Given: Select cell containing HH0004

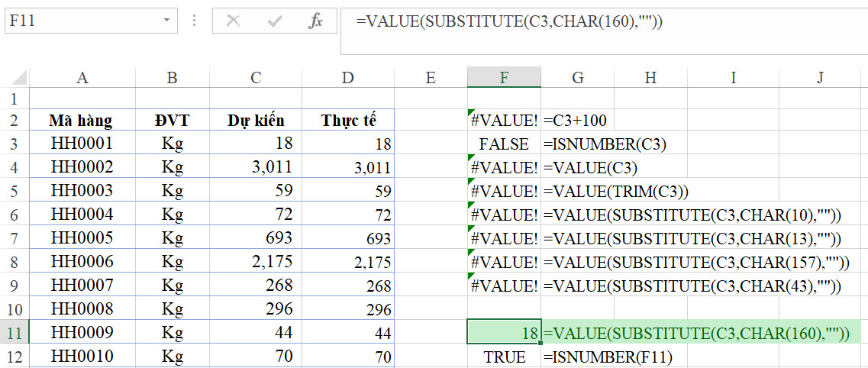Looking at the screenshot, I should click(x=82, y=215).
